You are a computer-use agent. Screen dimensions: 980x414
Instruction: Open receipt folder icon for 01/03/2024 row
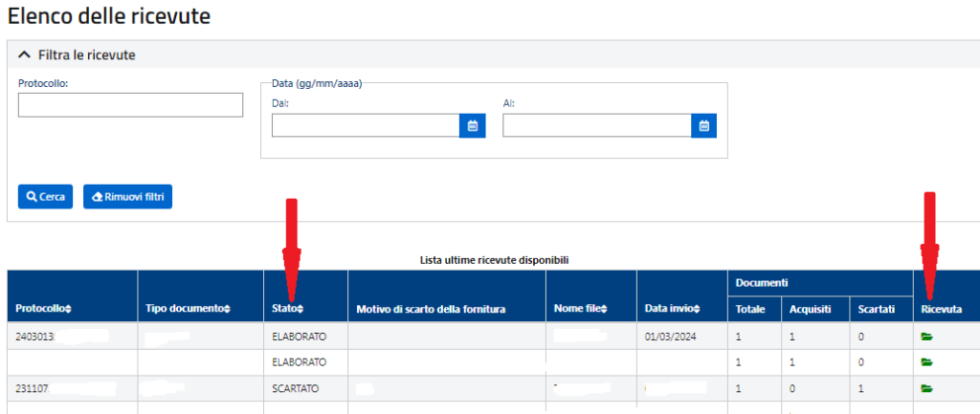click(926, 337)
